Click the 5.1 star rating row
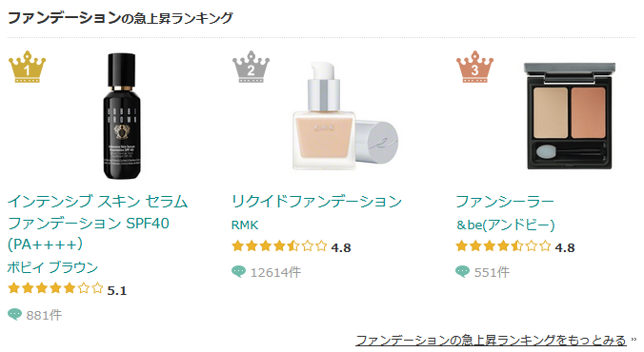Screen dimensions: 644x352 (67, 289)
